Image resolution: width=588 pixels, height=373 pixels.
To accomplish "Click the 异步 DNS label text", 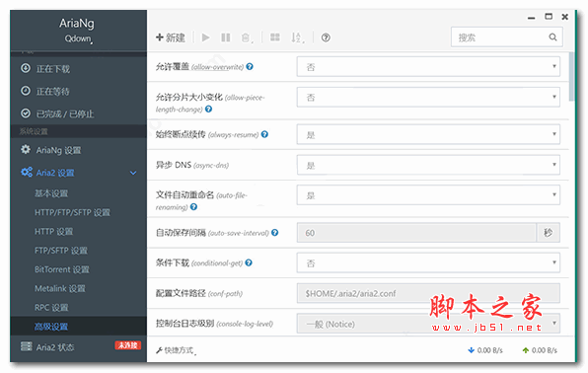I will pos(174,165).
